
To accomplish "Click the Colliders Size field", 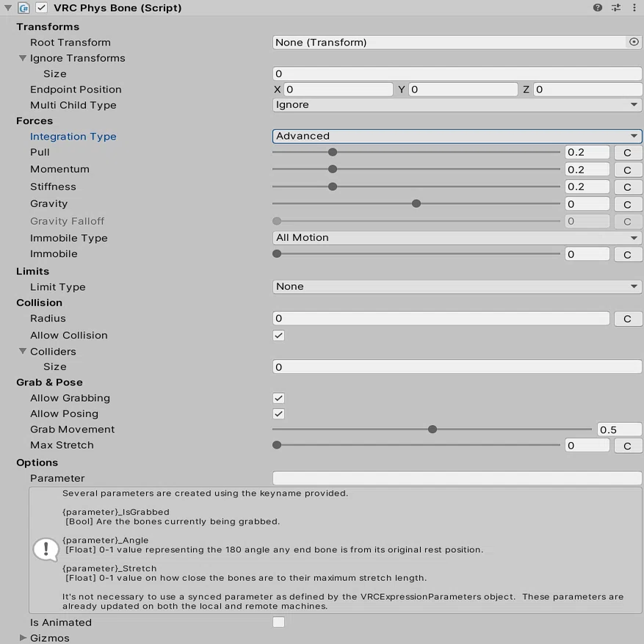I will coord(457,366).
